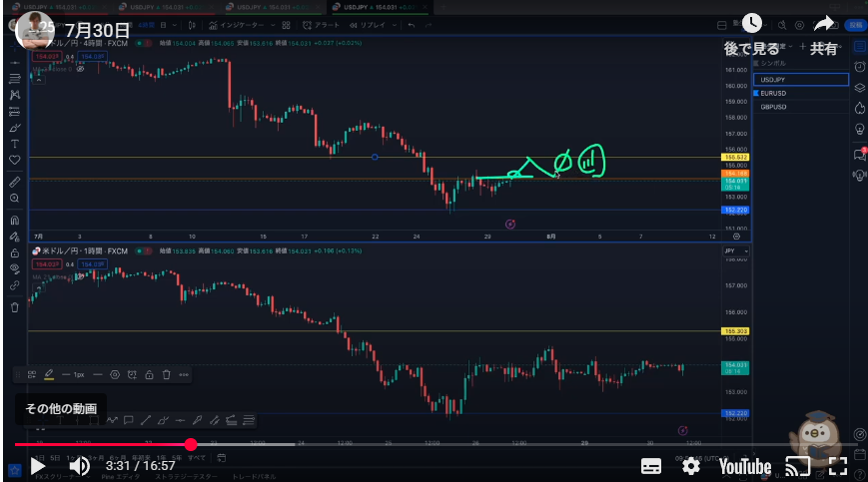Click the Watch Later clock icon
Image resolution: width=868 pixels, height=482 pixels.
tap(752, 24)
